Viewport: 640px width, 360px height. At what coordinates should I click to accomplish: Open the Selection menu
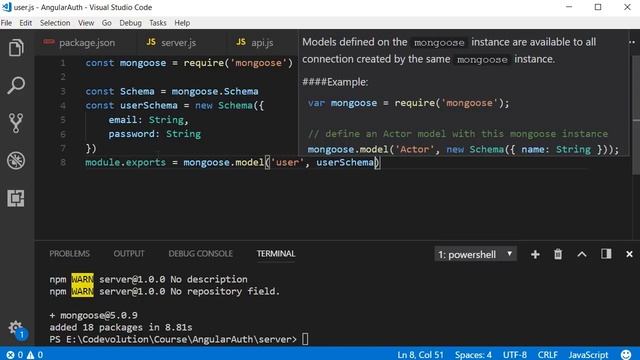pyautogui.click(x=55, y=23)
